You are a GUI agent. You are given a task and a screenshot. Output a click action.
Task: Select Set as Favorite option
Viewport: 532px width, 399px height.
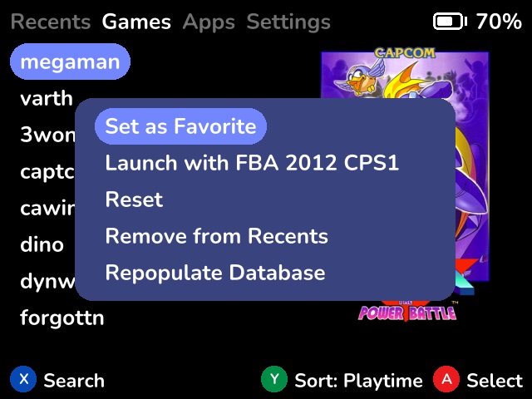(181, 126)
